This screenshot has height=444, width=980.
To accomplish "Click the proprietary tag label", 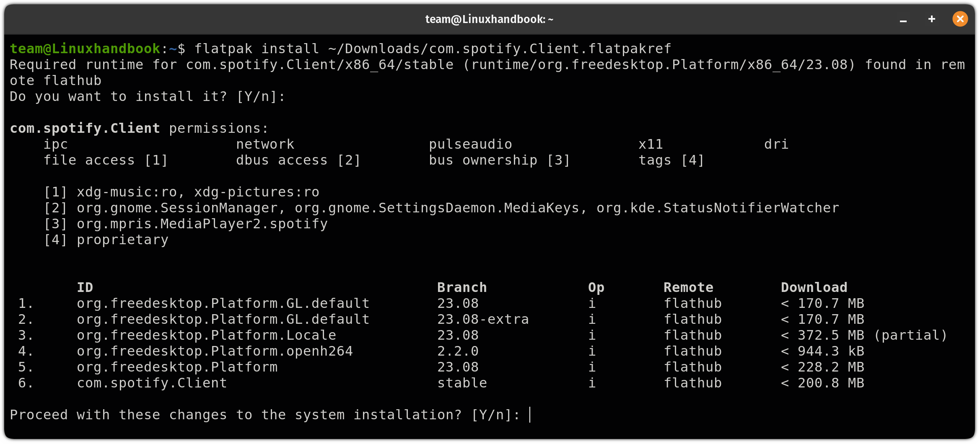I will [x=122, y=239].
